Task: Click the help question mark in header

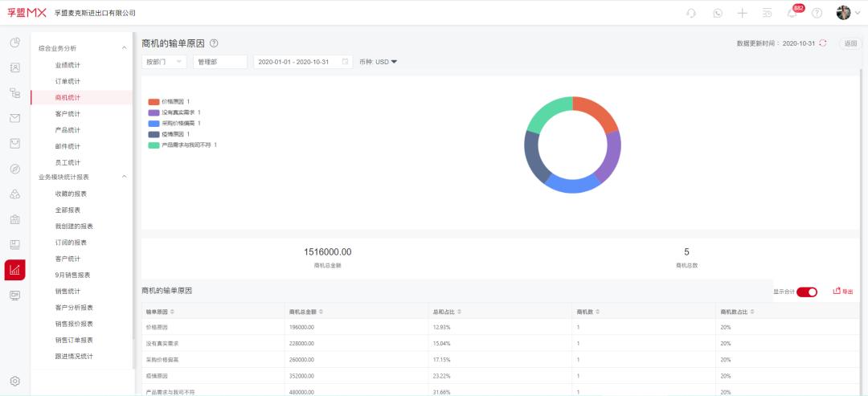Action: pos(817,13)
